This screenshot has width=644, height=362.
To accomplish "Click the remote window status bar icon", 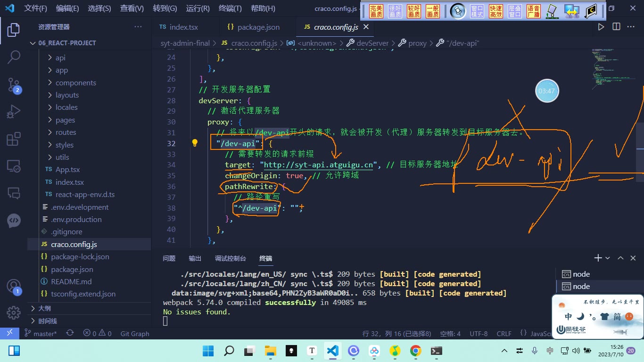I will (10, 333).
